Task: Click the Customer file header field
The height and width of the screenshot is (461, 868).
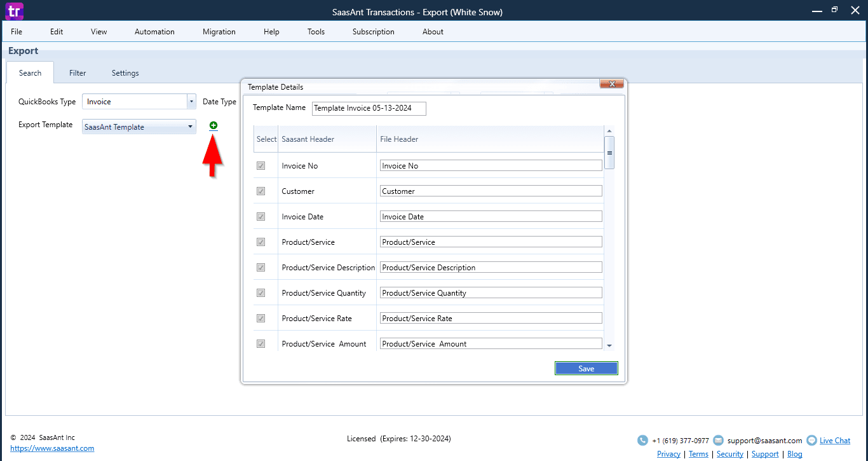Action: (x=491, y=191)
